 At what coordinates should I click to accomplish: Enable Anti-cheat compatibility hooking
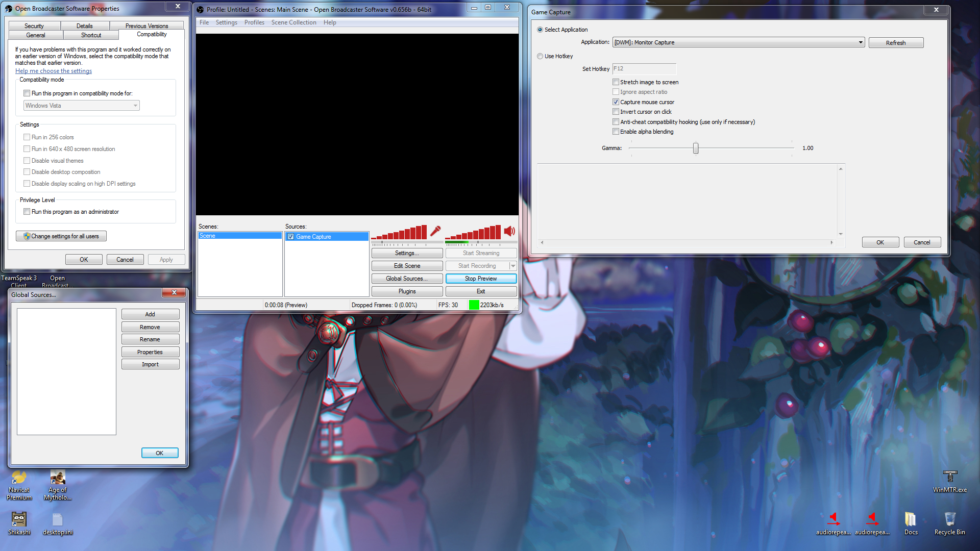[x=616, y=122]
